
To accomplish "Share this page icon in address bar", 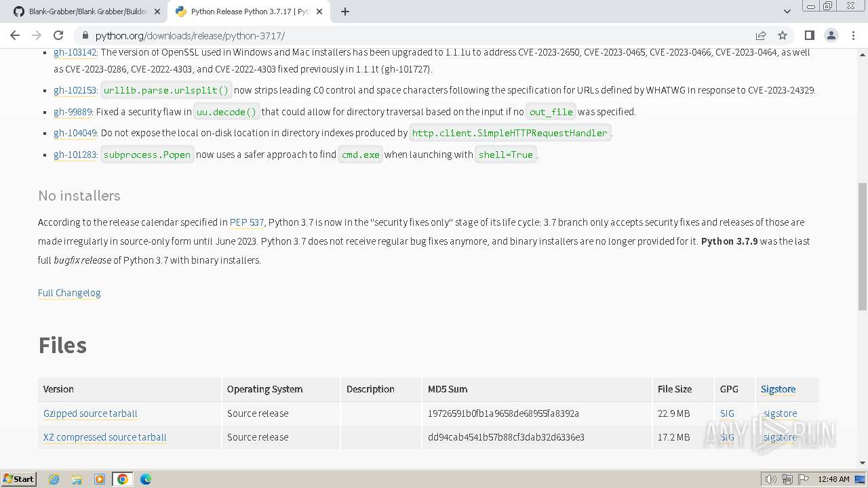I will pos(761,35).
